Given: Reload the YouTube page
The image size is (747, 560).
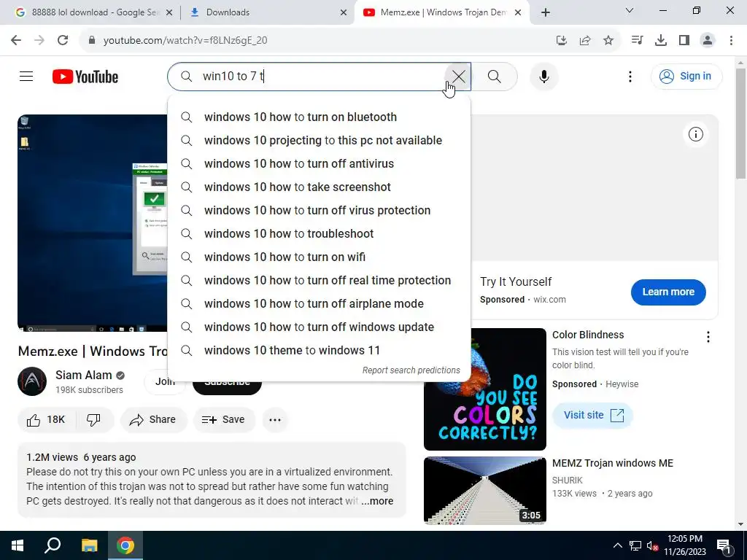Looking at the screenshot, I should [x=63, y=40].
